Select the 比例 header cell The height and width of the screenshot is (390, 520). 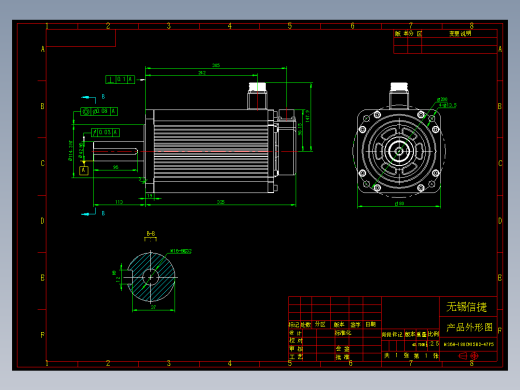coord(434,334)
